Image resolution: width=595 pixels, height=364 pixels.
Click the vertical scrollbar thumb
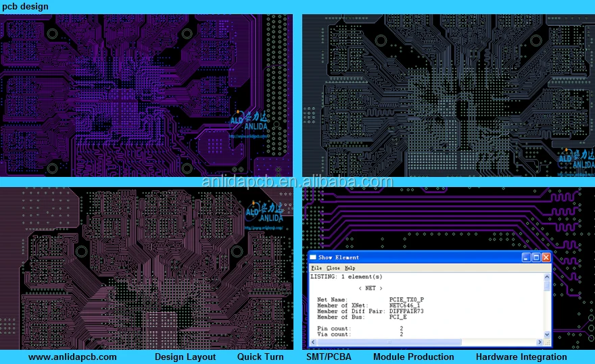[x=548, y=286]
